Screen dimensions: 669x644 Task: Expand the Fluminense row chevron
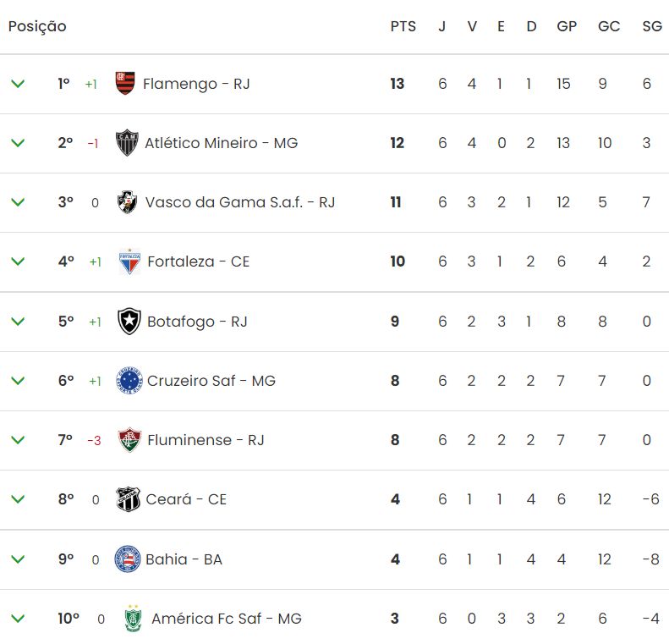click(18, 440)
